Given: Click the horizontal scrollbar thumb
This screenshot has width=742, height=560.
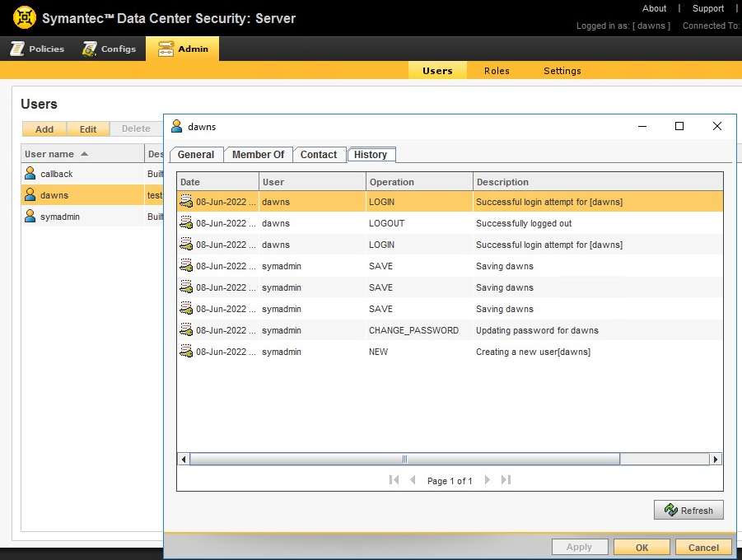Looking at the screenshot, I should (404, 459).
